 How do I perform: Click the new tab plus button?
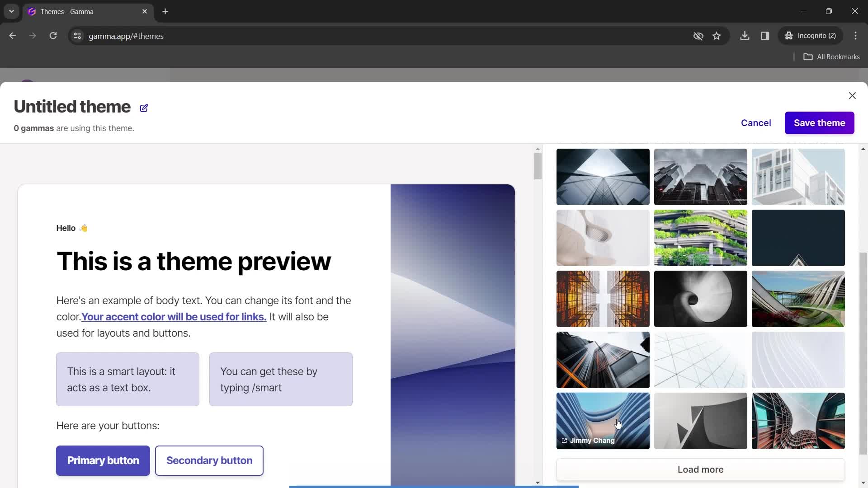coord(166,11)
